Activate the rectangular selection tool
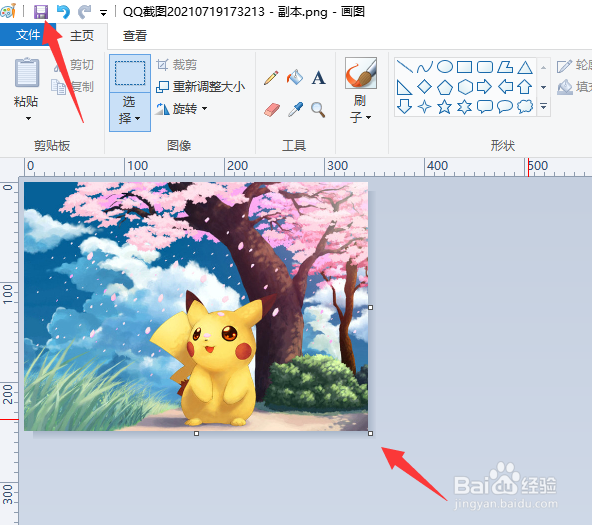 (130, 73)
